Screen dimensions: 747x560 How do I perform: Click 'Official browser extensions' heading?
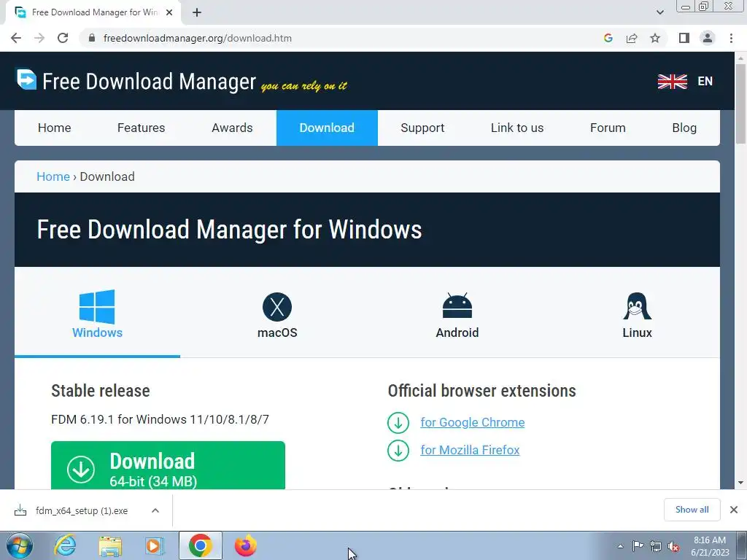tap(481, 391)
